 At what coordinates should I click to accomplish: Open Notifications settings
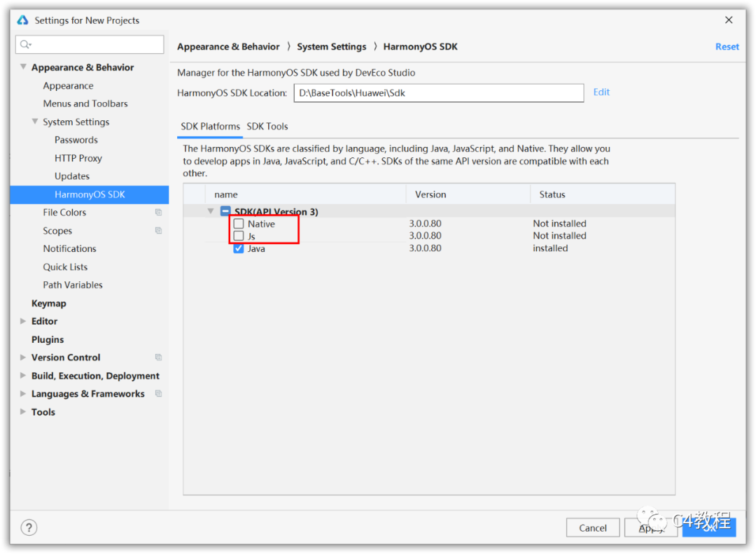pos(69,248)
